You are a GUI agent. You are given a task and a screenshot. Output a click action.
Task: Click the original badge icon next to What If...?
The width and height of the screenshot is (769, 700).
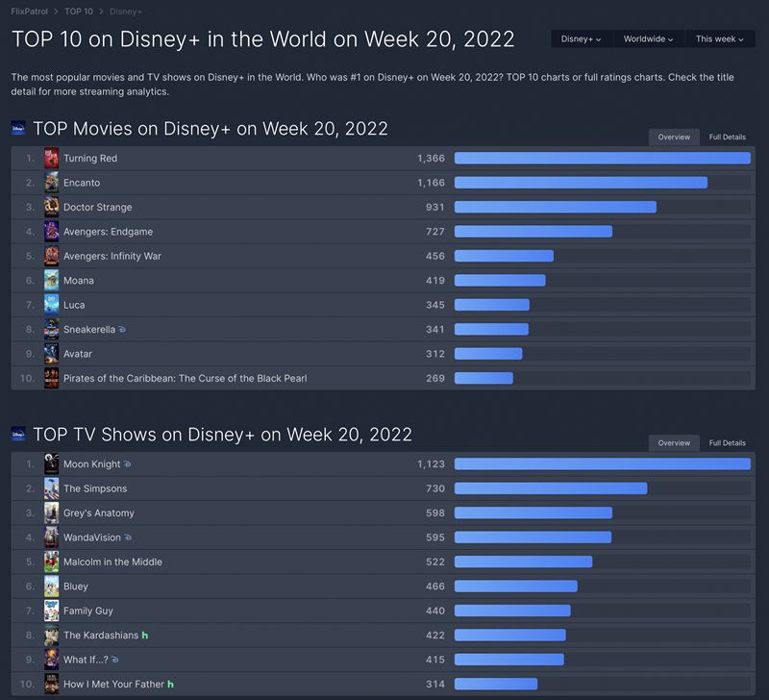pos(114,661)
